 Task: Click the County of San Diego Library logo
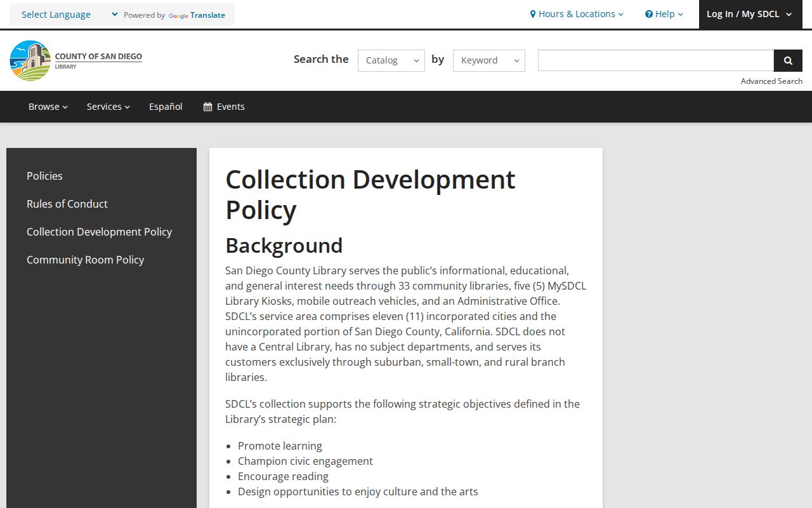click(x=76, y=60)
